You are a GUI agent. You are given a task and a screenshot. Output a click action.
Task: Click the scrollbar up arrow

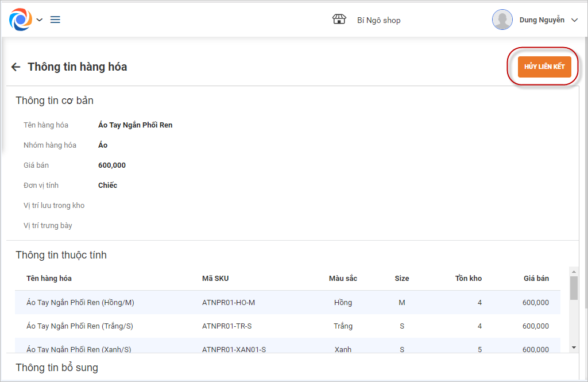[x=574, y=271]
